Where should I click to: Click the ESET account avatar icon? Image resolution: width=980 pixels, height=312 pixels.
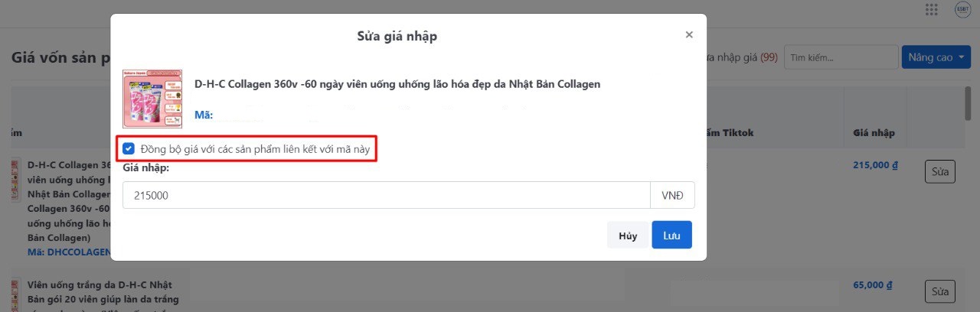[963, 9]
